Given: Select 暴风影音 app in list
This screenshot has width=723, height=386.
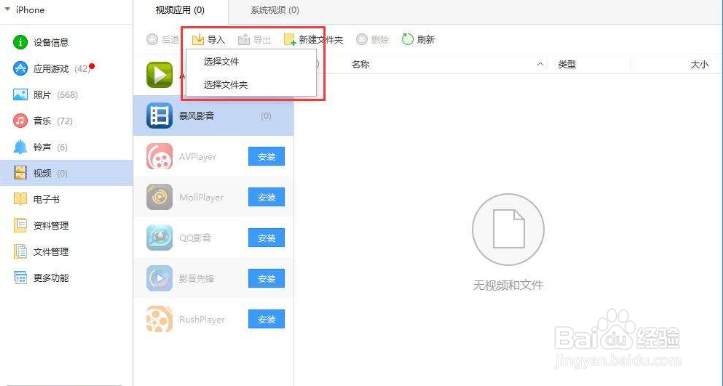Looking at the screenshot, I should [x=213, y=116].
